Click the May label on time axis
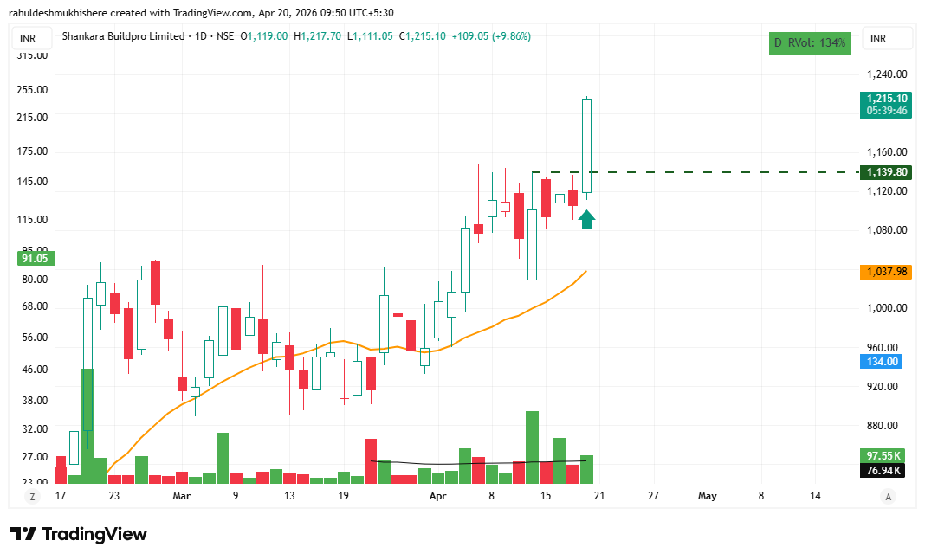The image size is (925, 560). pos(708,496)
